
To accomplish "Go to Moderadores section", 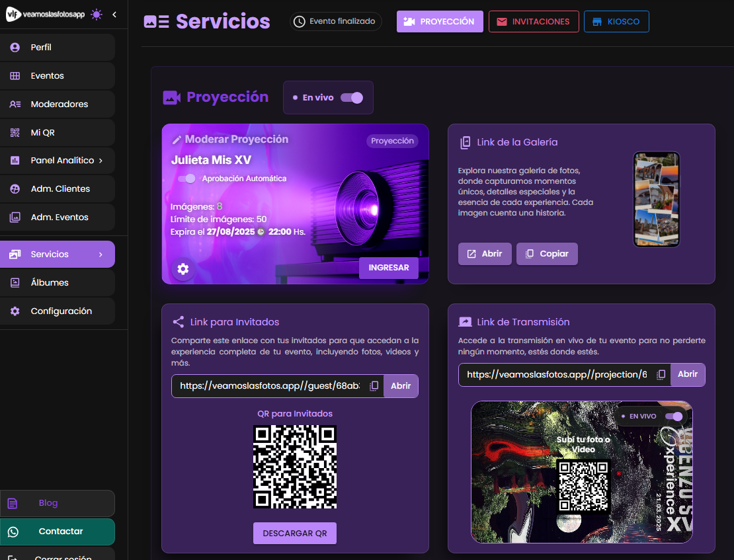I will [x=57, y=104].
